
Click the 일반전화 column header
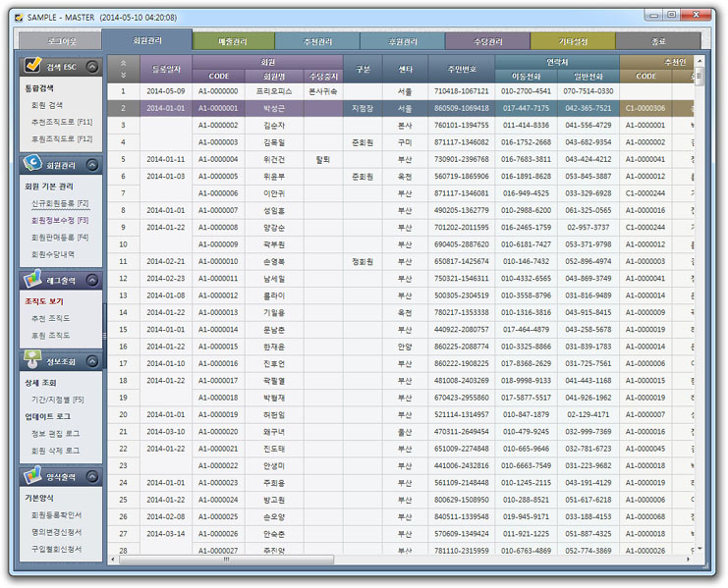[x=588, y=76]
